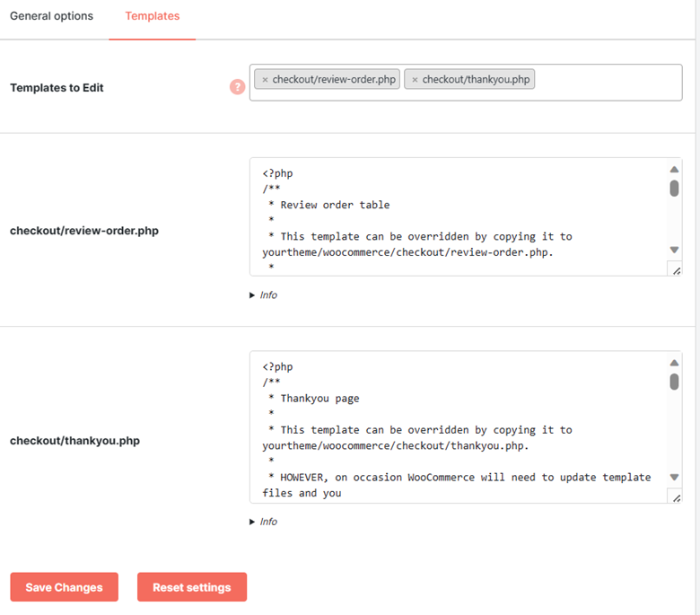Click the thankyou editor scrollbar thumb
The width and height of the screenshot is (700, 615).
(x=674, y=382)
